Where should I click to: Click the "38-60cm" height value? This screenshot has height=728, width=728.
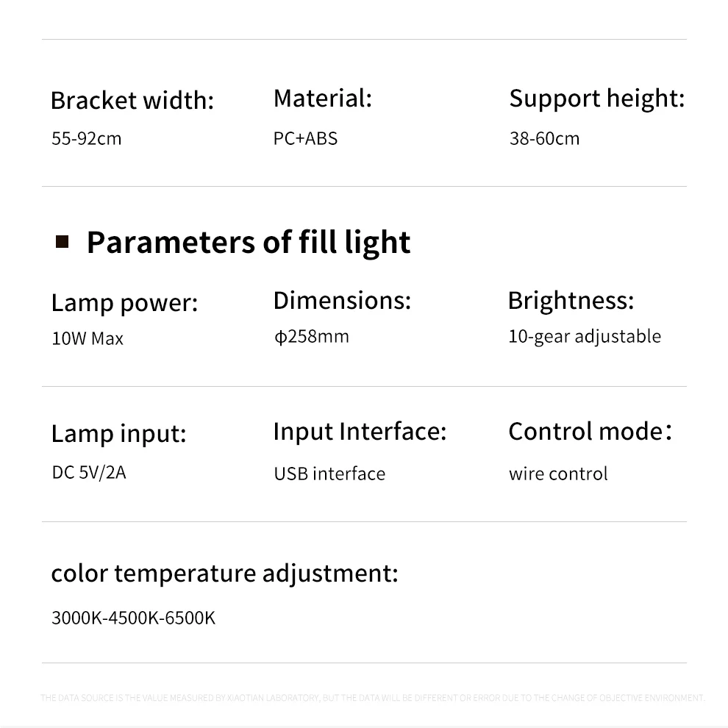point(544,138)
